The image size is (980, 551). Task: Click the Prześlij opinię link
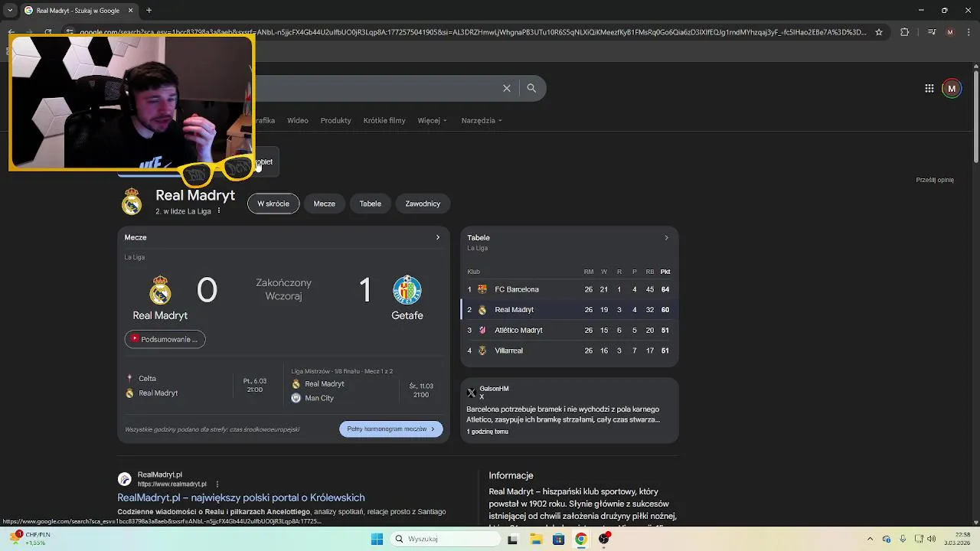pyautogui.click(x=935, y=180)
